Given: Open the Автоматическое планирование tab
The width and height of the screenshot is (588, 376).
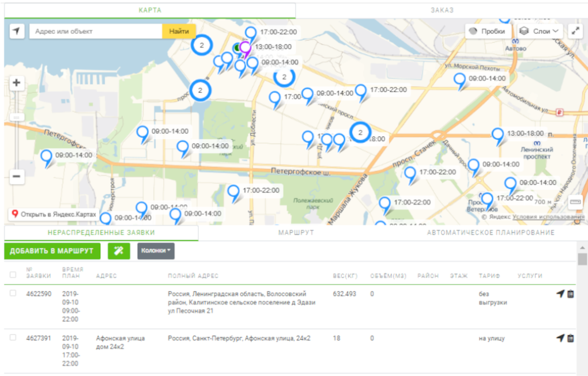Looking at the screenshot, I should pyautogui.click(x=491, y=233).
